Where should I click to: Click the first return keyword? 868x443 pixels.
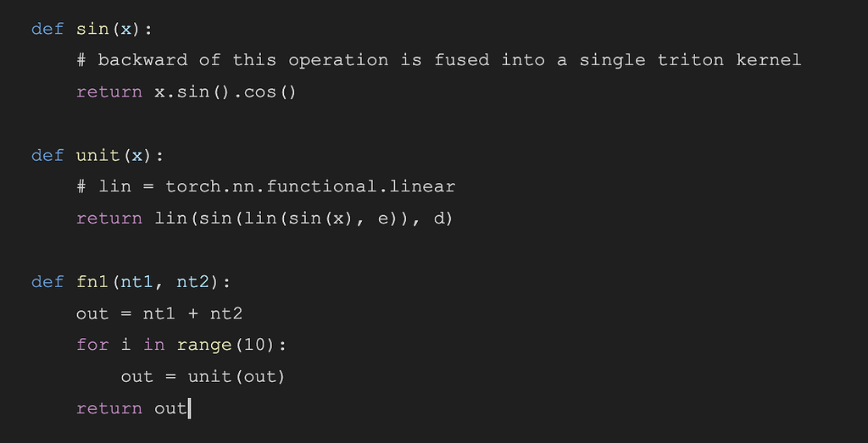point(109,91)
